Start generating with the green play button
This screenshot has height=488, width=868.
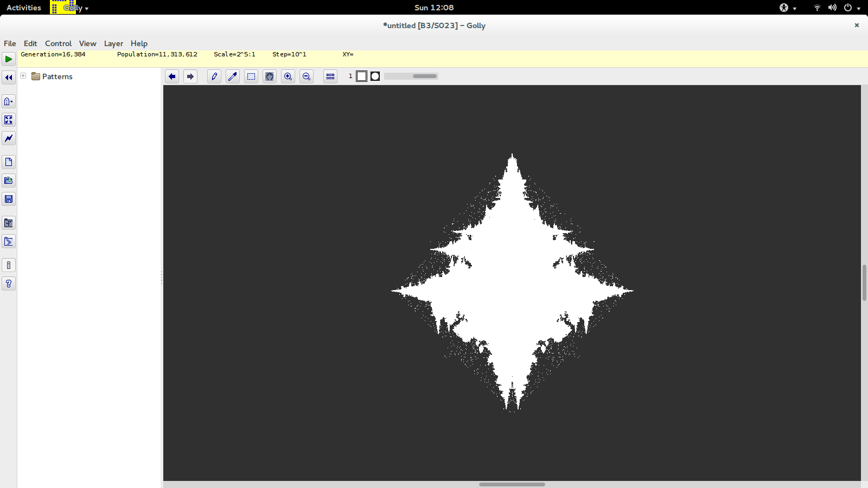tap(9, 59)
